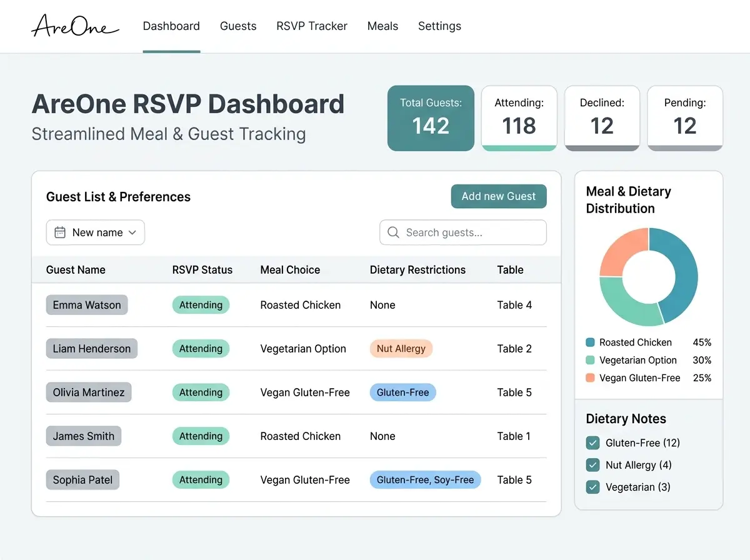The width and height of the screenshot is (750, 560).
Task: Click the Vegetarian Option legend color dot
Action: point(590,360)
